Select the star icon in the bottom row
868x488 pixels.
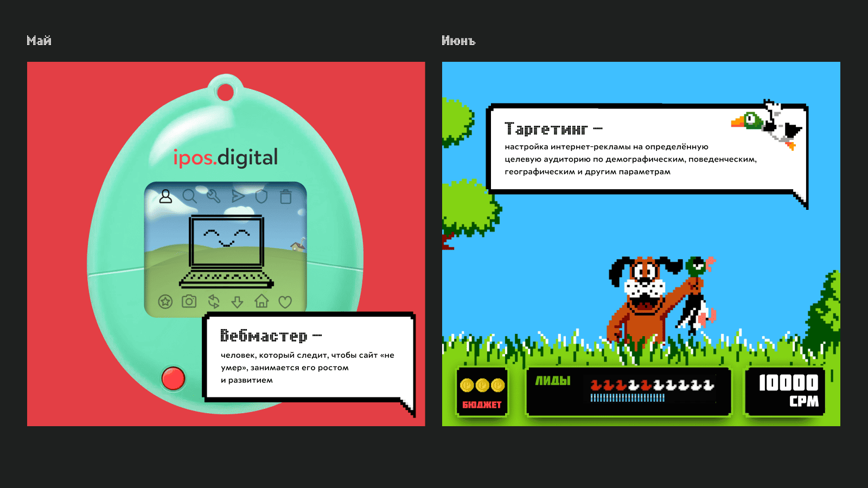coord(165,301)
